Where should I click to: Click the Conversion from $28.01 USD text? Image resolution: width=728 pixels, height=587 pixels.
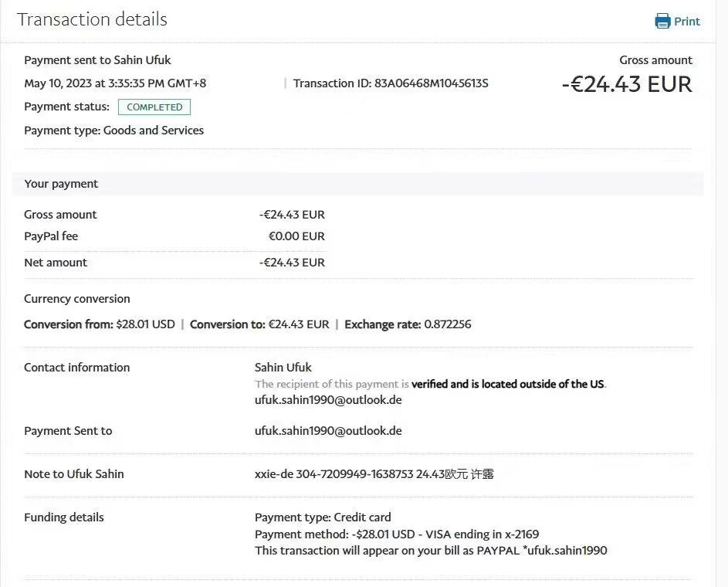click(100, 324)
